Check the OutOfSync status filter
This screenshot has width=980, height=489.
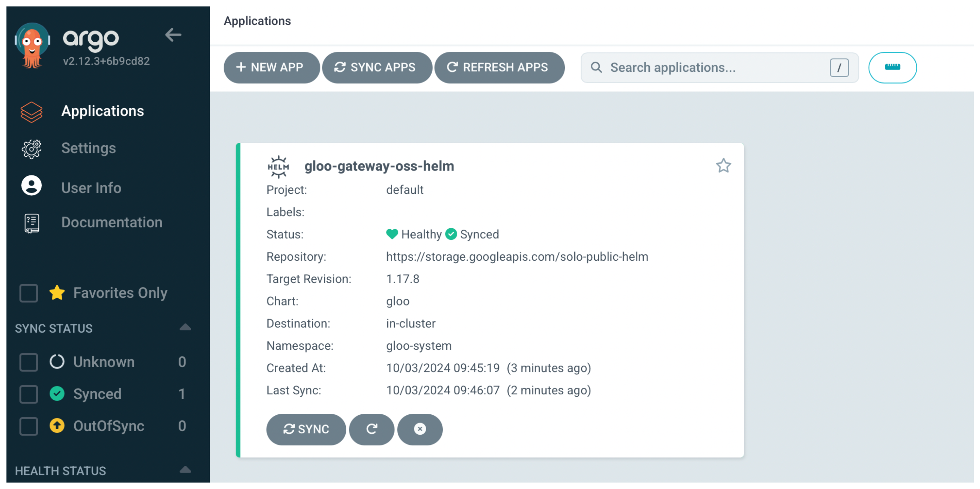click(28, 426)
